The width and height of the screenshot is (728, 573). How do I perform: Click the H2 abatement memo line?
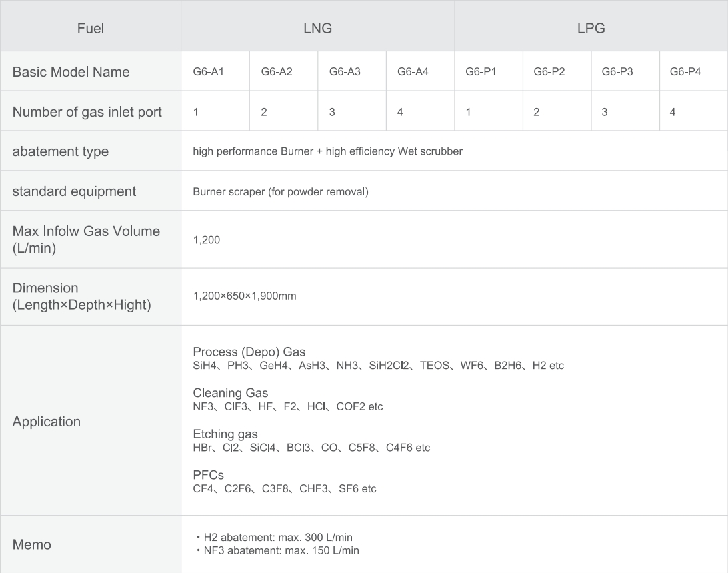[273, 537]
